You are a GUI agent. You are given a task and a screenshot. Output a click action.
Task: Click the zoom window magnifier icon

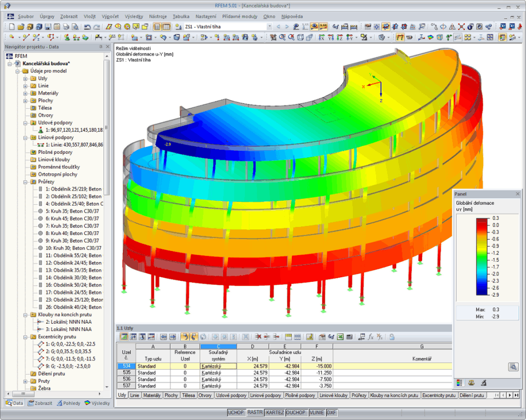[282, 37]
